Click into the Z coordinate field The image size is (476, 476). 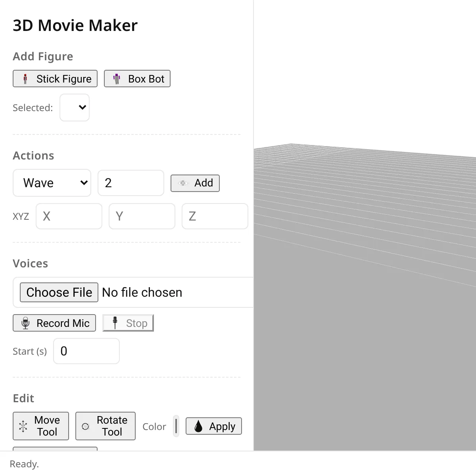point(215,216)
